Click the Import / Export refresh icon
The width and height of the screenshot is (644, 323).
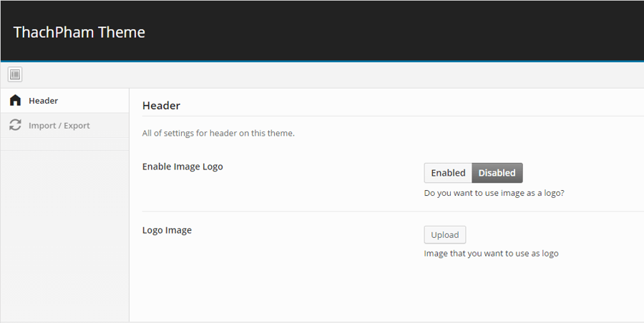[x=15, y=125]
